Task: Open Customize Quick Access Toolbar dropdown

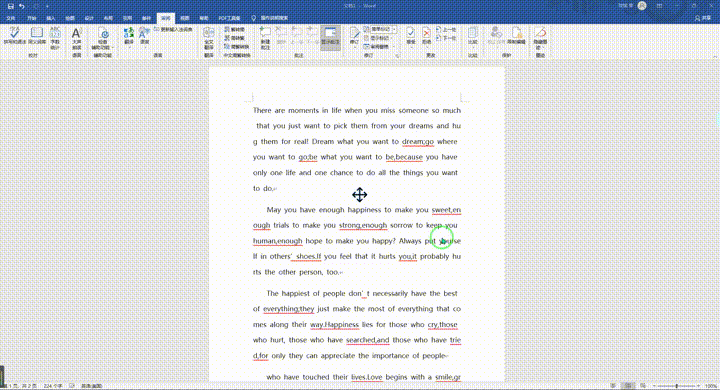Action: click(x=47, y=6)
